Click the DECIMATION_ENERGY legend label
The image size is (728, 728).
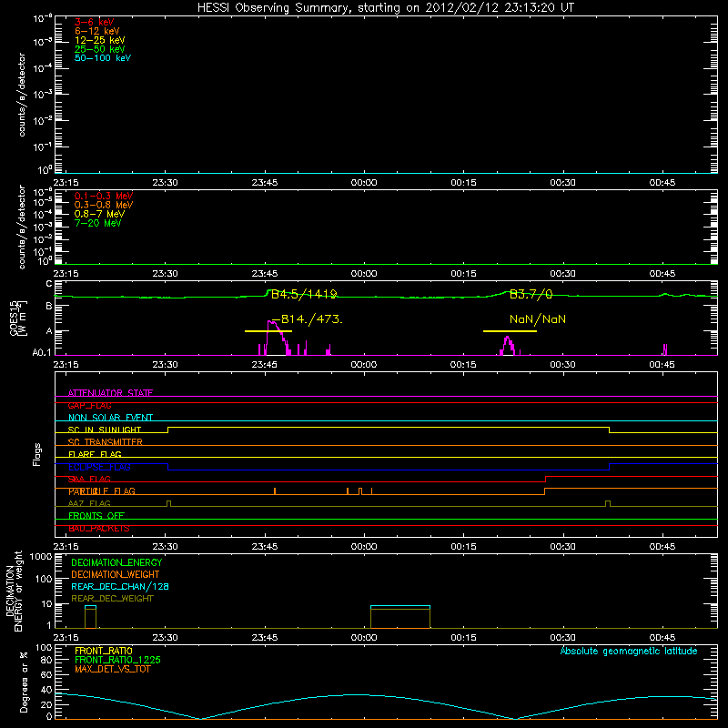(116, 562)
